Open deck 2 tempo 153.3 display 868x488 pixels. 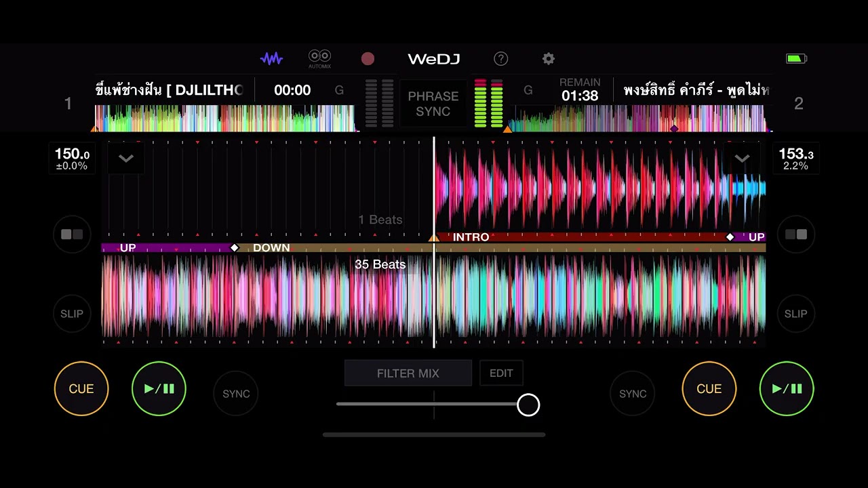click(795, 159)
